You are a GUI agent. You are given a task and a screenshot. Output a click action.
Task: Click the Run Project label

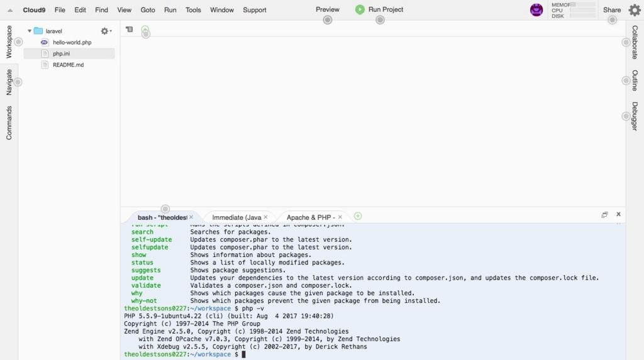click(386, 9)
